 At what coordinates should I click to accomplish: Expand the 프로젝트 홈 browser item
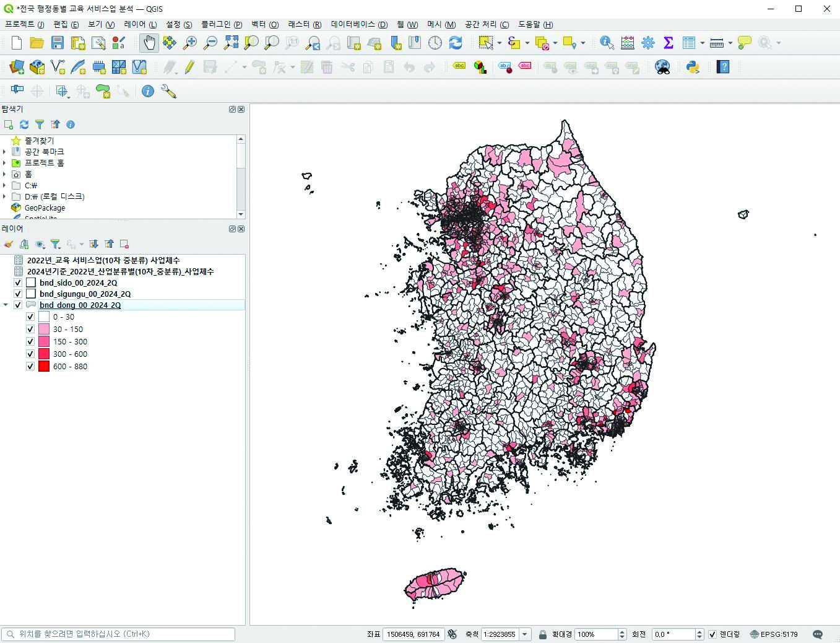pos(4,163)
